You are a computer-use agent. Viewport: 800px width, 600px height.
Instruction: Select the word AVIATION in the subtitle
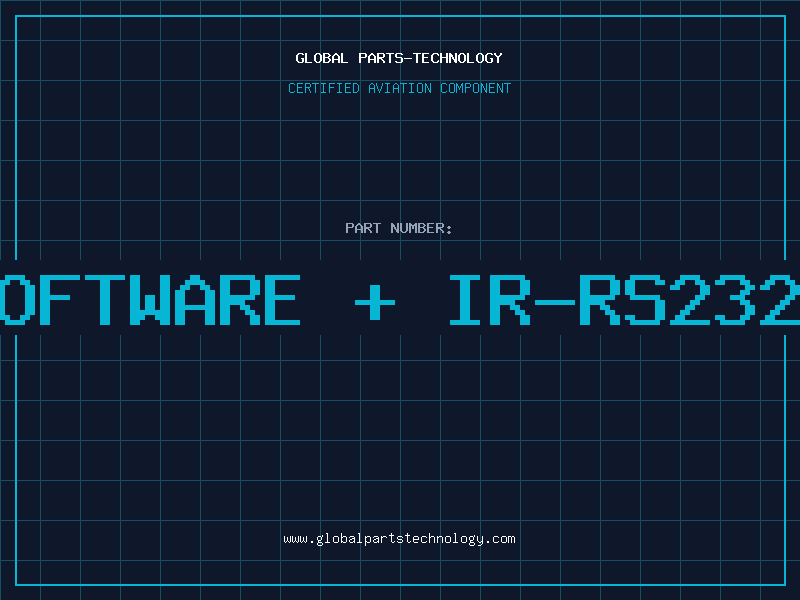[400, 88]
